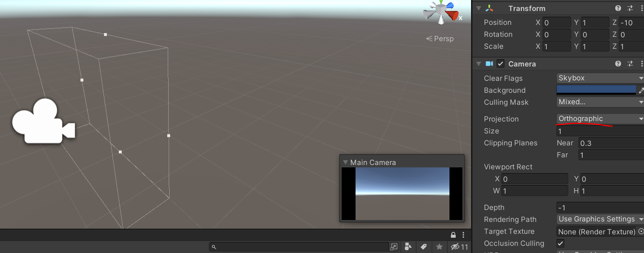Open the Target Texture object picker
This screenshot has height=253, width=644.
coord(641,231)
